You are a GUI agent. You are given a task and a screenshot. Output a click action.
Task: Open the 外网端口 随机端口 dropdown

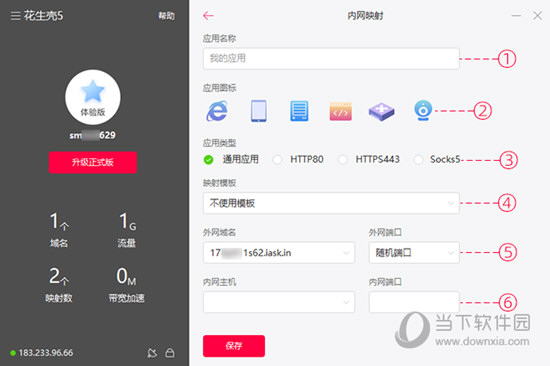click(414, 253)
